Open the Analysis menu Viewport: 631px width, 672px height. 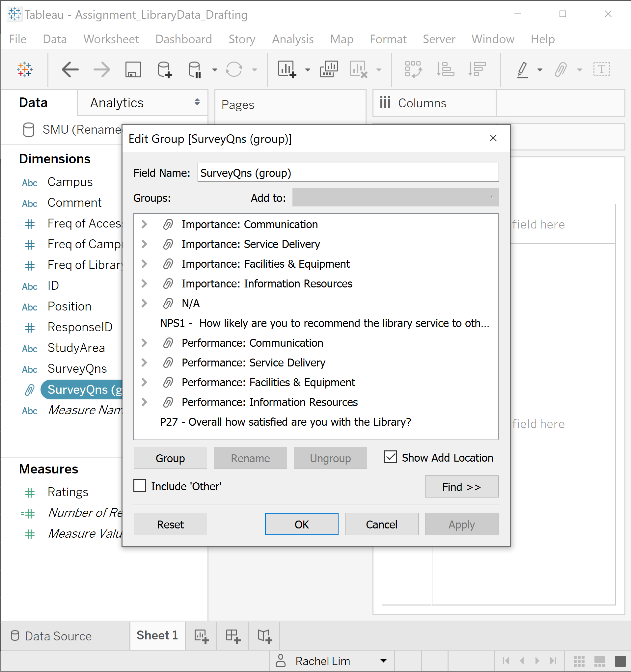(292, 39)
